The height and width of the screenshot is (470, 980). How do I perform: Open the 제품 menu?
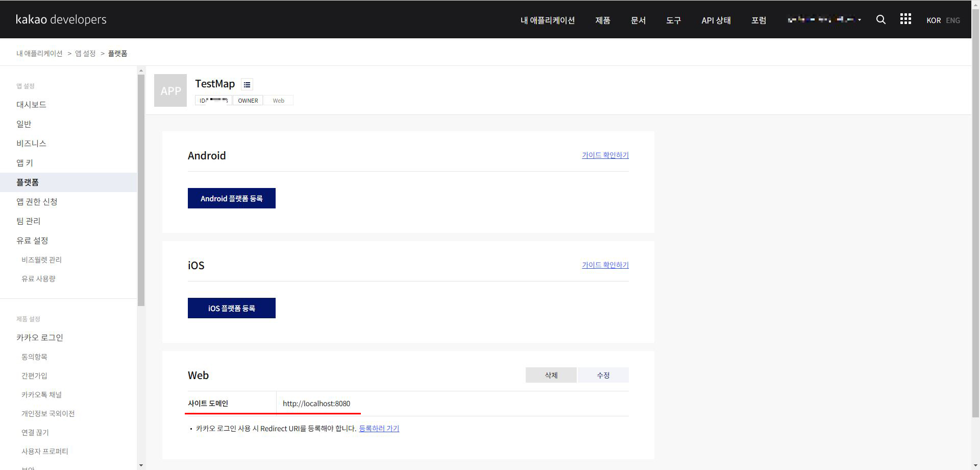point(603,20)
